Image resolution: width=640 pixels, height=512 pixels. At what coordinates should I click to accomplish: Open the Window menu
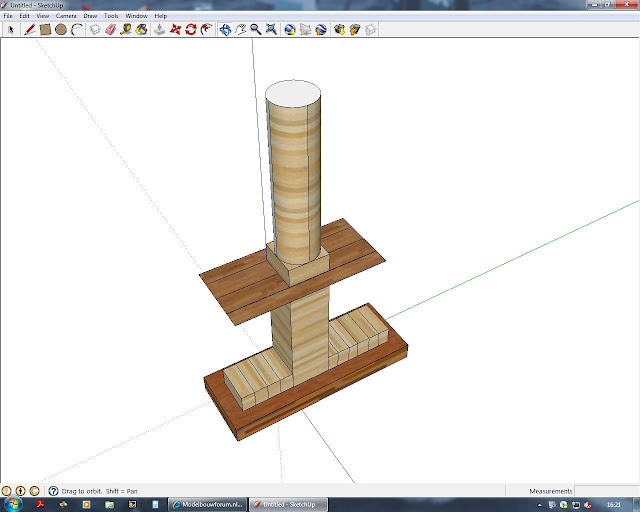coord(136,16)
